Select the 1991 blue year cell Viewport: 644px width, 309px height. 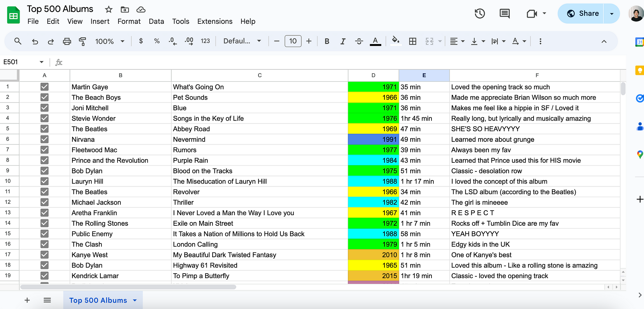pos(374,139)
